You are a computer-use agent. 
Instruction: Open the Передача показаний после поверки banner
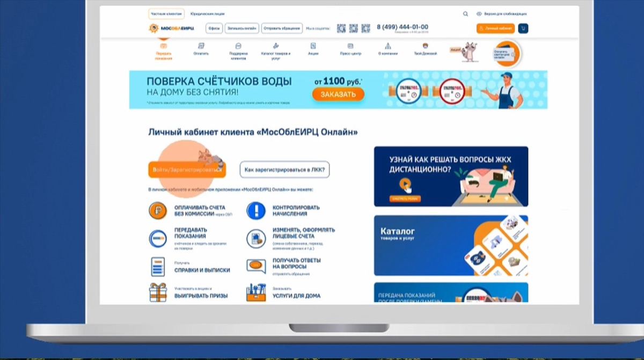[451, 293]
